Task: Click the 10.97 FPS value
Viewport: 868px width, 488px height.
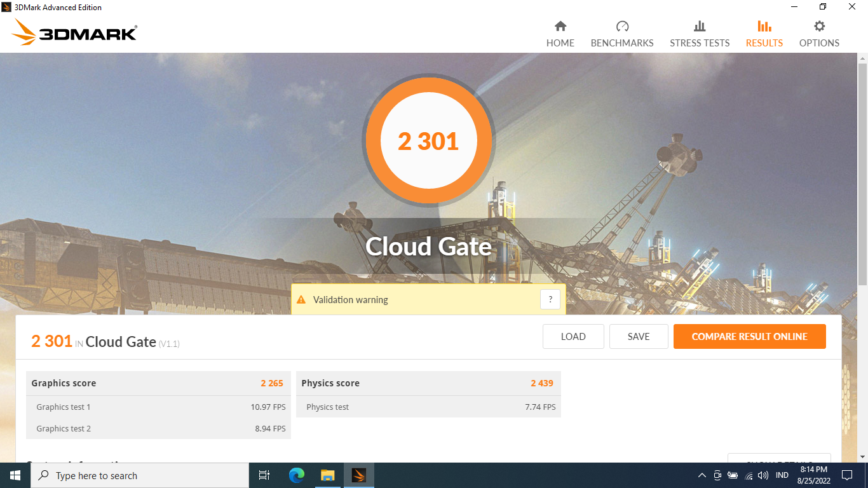Action: 268,407
